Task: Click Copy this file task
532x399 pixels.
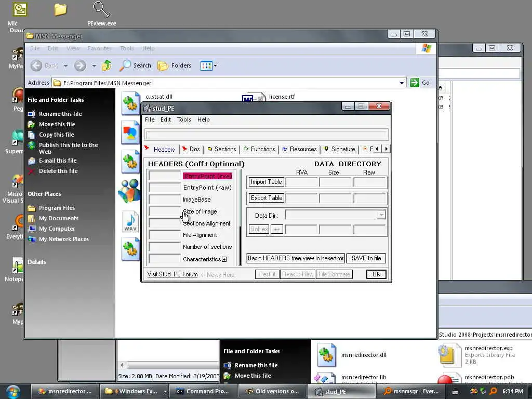Action: (56, 135)
